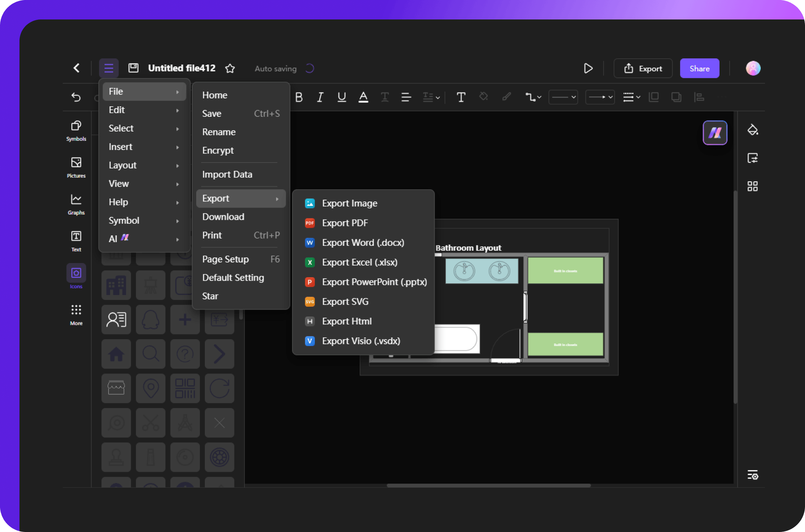Click the align objects icon

click(x=699, y=97)
